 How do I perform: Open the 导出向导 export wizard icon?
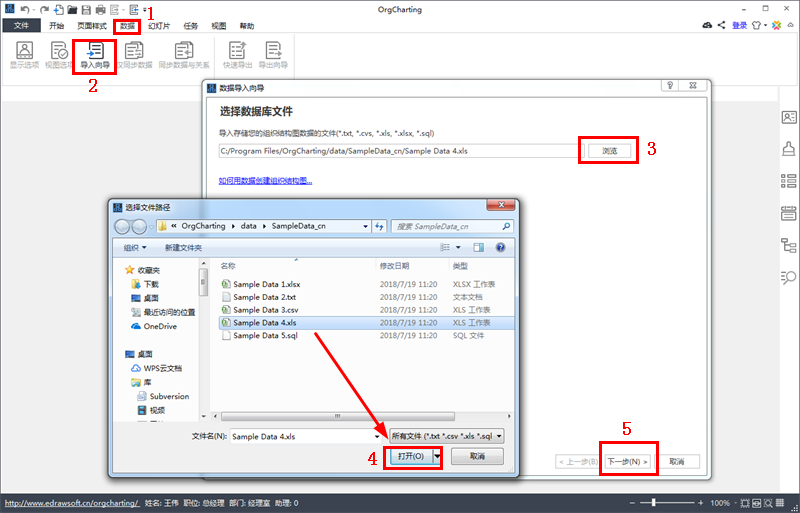click(x=273, y=55)
